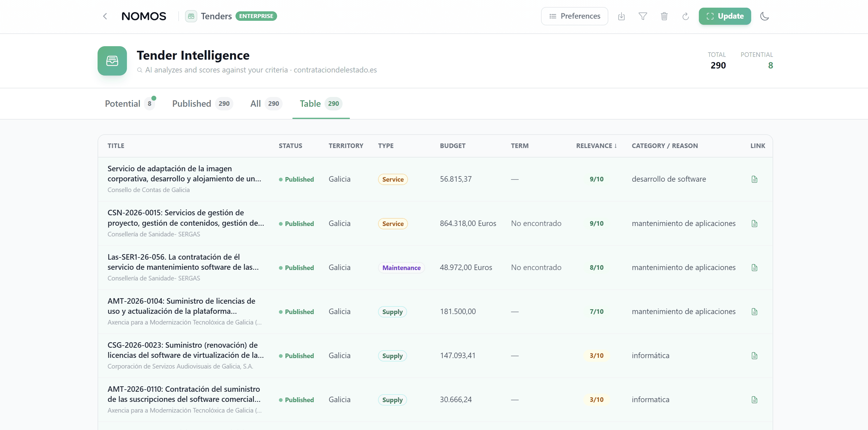Image resolution: width=868 pixels, height=430 pixels.
Task: Toggle dark mode with moon icon
Action: click(765, 16)
